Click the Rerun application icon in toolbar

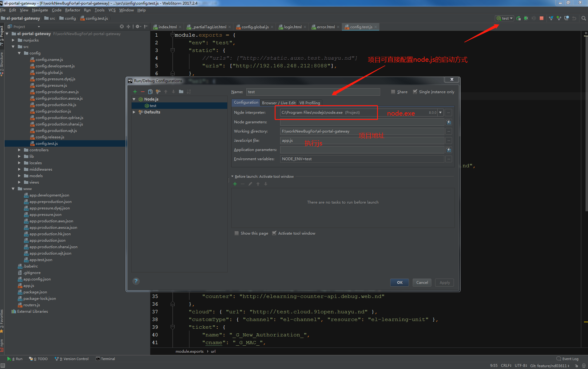point(519,18)
